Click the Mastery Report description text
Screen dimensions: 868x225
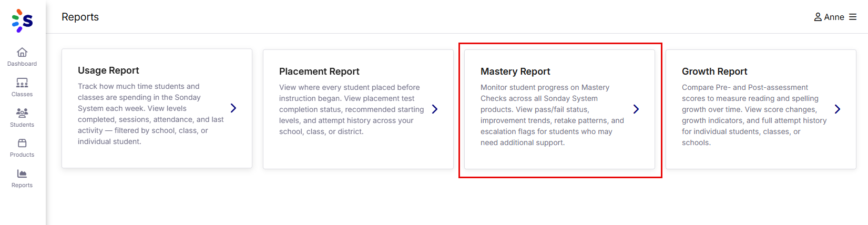tap(552, 115)
